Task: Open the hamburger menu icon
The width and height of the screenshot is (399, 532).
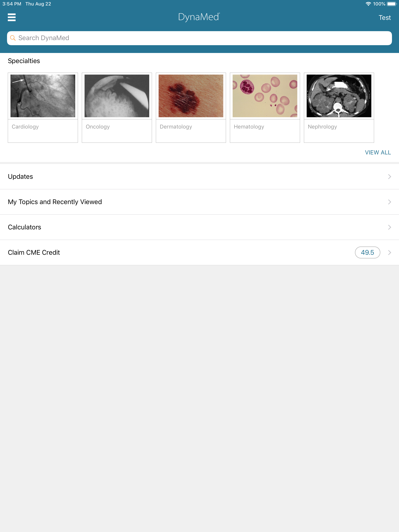Action: click(x=11, y=17)
